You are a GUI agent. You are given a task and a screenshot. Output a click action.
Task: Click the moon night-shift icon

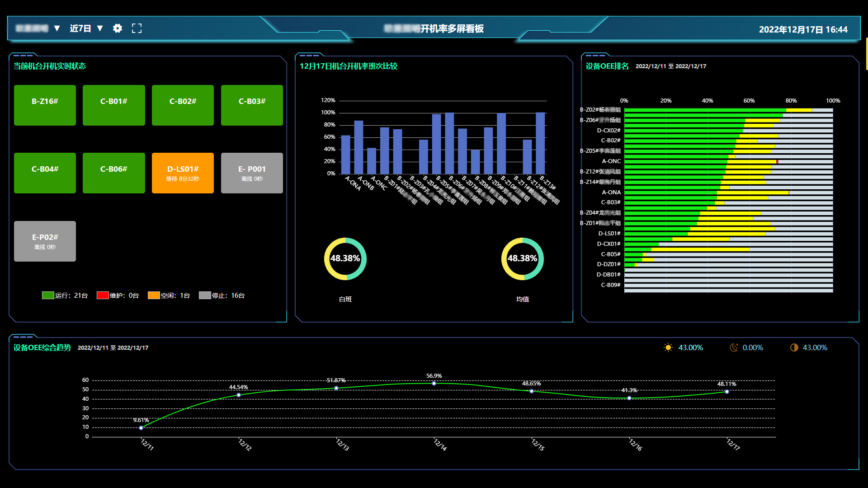(x=734, y=347)
